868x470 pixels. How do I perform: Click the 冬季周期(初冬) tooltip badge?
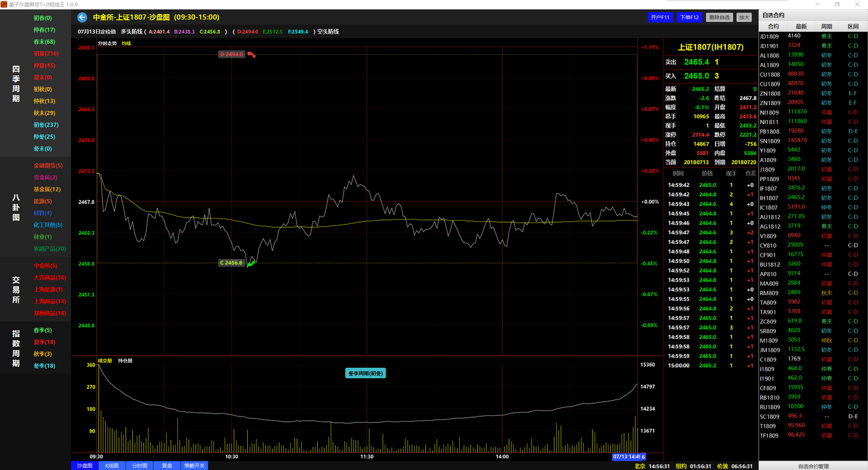(365, 373)
